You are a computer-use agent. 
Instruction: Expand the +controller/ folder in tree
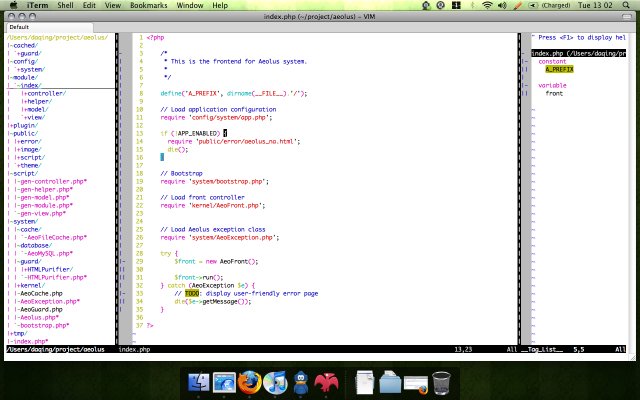click(x=44, y=93)
